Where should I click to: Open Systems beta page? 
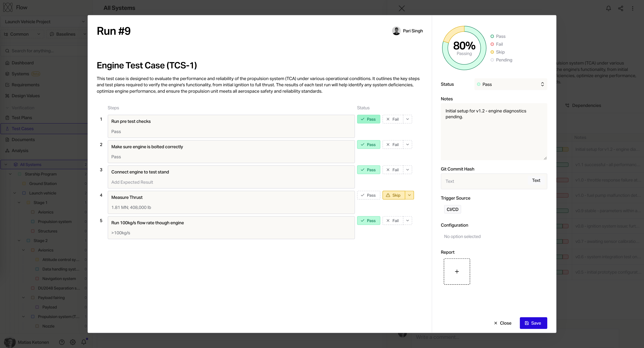20,74
